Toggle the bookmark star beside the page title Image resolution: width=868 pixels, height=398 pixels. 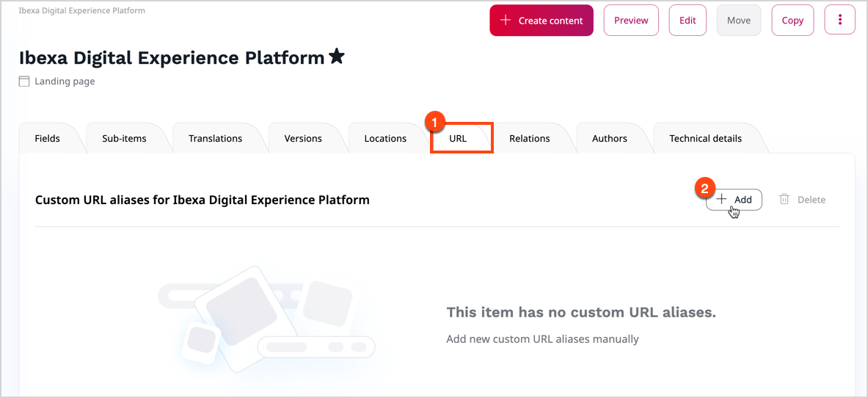(337, 57)
